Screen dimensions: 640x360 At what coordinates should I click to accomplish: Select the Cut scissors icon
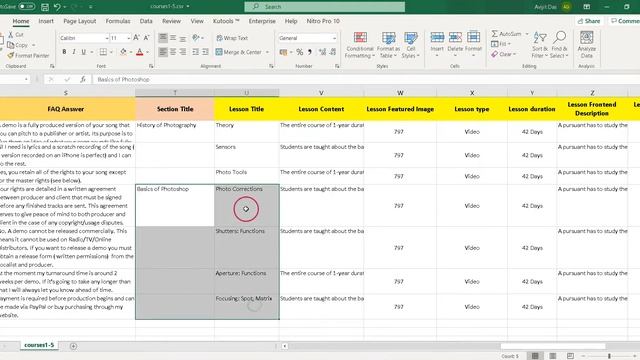point(11,35)
